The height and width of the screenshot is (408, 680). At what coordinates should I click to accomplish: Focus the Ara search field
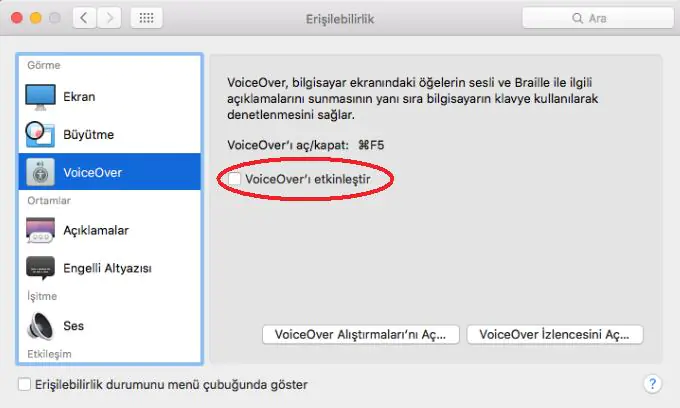[x=598, y=18]
